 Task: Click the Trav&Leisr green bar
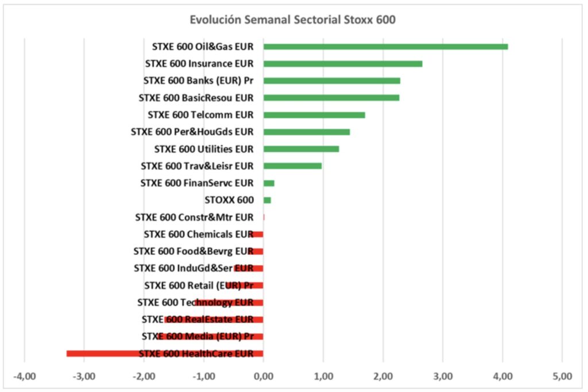(292, 166)
